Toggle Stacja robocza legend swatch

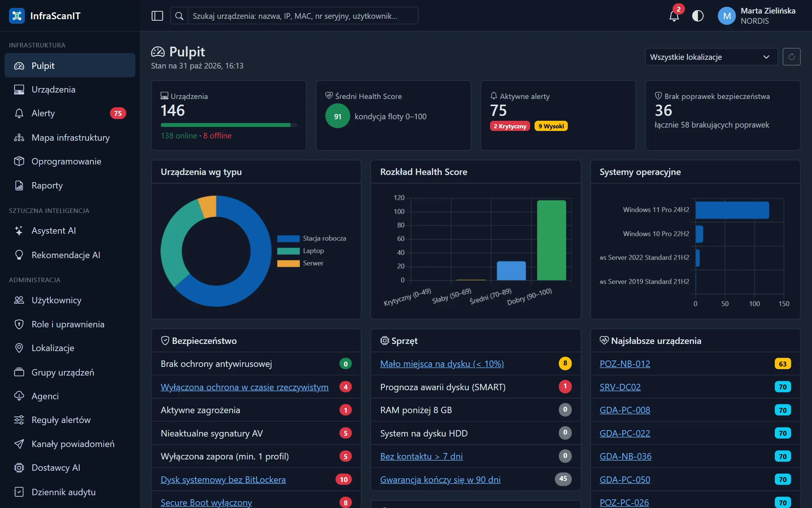click(x=288, y=239)
